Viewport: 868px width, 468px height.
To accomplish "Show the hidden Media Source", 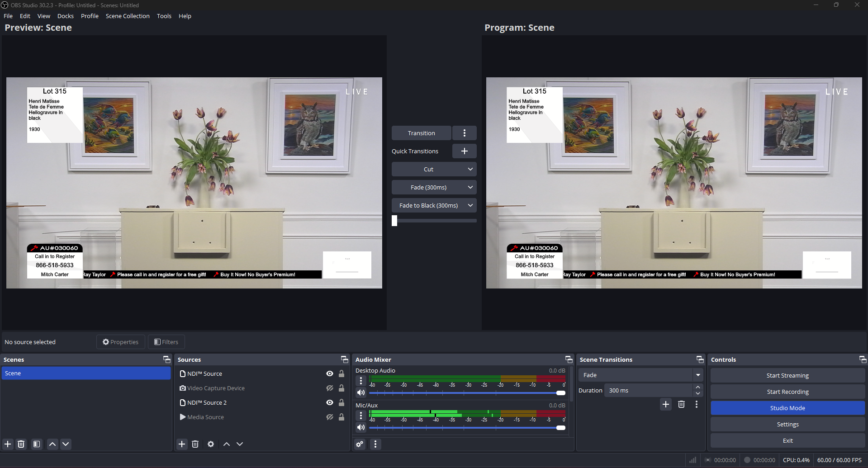I will point(329,417).
